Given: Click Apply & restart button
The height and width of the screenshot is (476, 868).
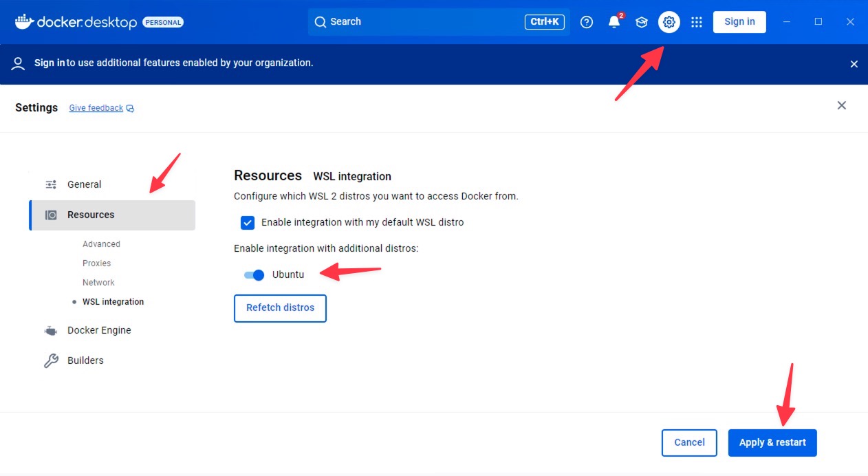Looking at the screenshot, I should [x=772, y=443].
